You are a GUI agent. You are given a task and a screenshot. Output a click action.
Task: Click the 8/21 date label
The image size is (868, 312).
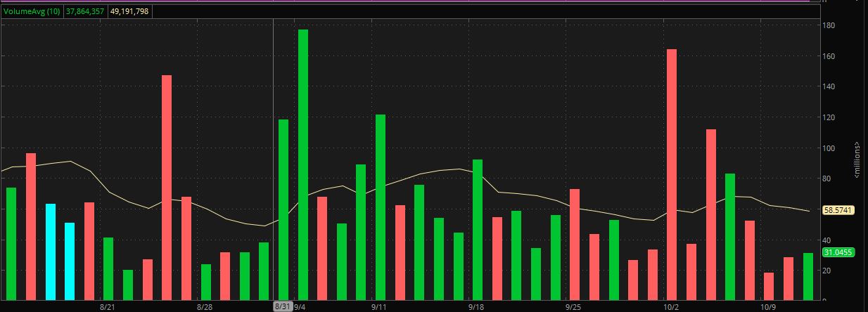click(107, 307)
